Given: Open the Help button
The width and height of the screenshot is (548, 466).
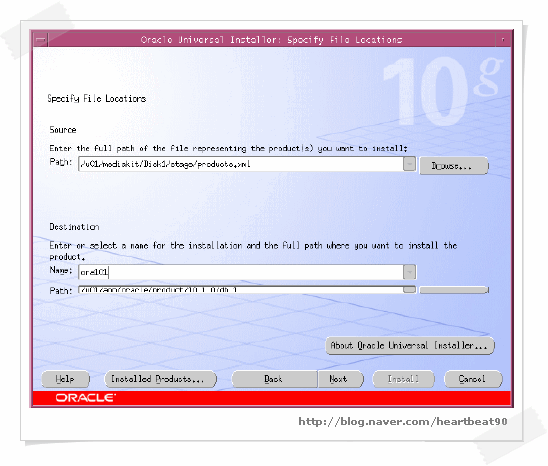Looking at the screenshot, I should [x=65, y=379].
